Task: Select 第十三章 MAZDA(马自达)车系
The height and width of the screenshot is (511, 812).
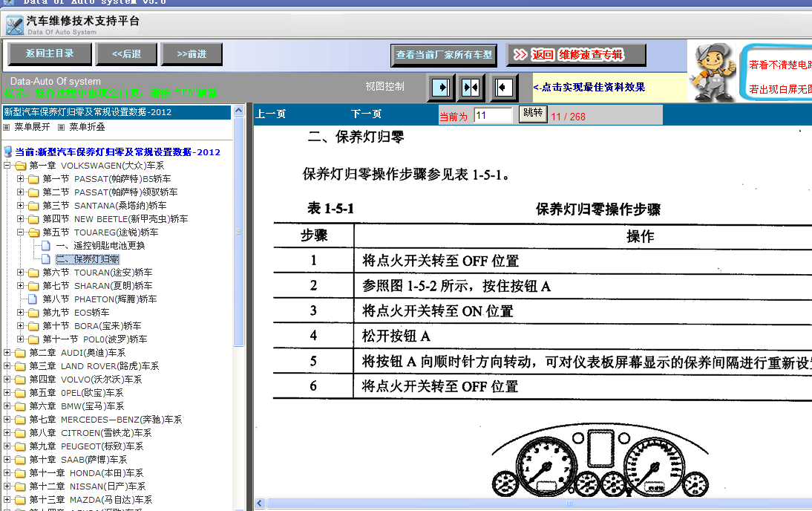Action: pyautogui.click(x=91, y=500)
